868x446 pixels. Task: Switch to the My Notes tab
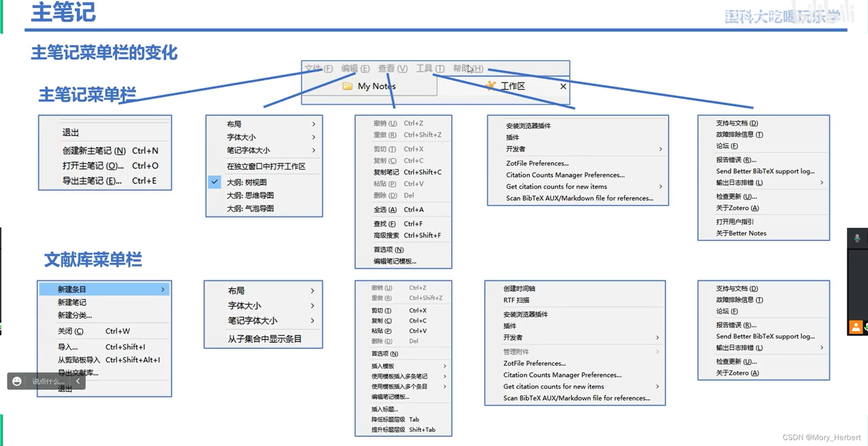click(x=370, y=86)
